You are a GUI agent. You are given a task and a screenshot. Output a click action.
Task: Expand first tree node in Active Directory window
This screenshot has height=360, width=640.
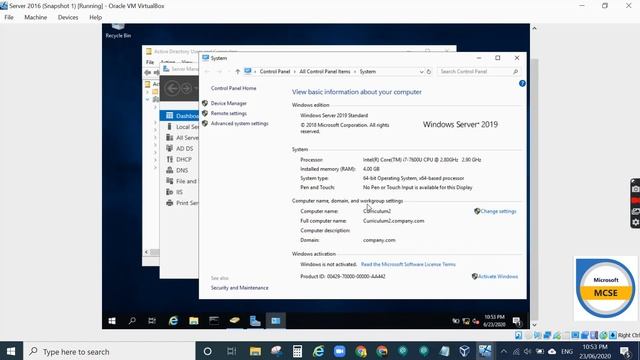[x=147, y=92]
